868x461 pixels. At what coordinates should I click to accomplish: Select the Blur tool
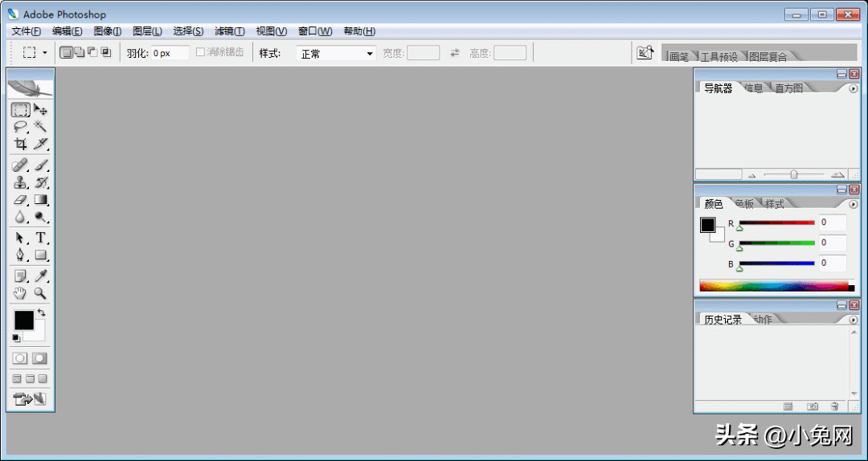click(x=20, y=216)
